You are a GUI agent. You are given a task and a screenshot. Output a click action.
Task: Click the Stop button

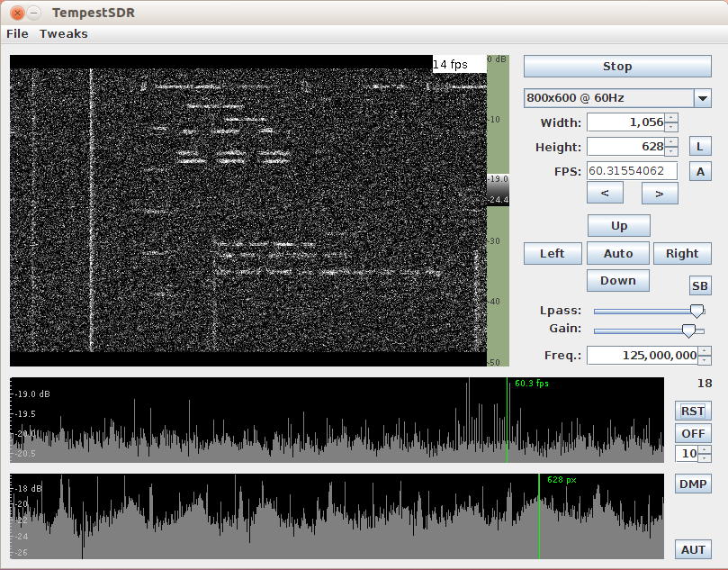(x=616, y=67)
